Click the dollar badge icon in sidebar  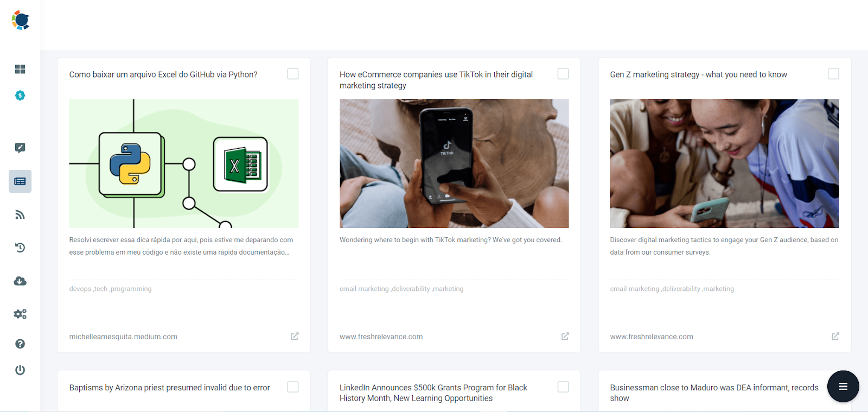click(20, 96)
